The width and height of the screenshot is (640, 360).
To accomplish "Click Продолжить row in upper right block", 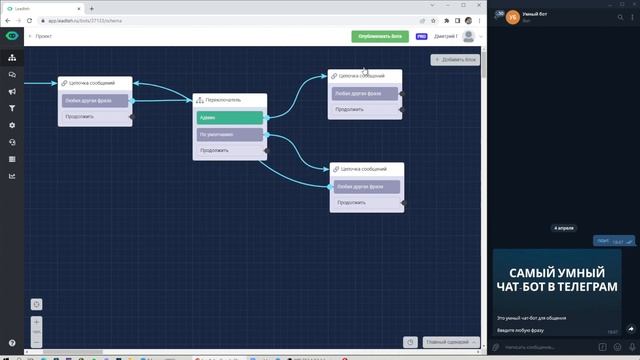I will click(365, 109).
